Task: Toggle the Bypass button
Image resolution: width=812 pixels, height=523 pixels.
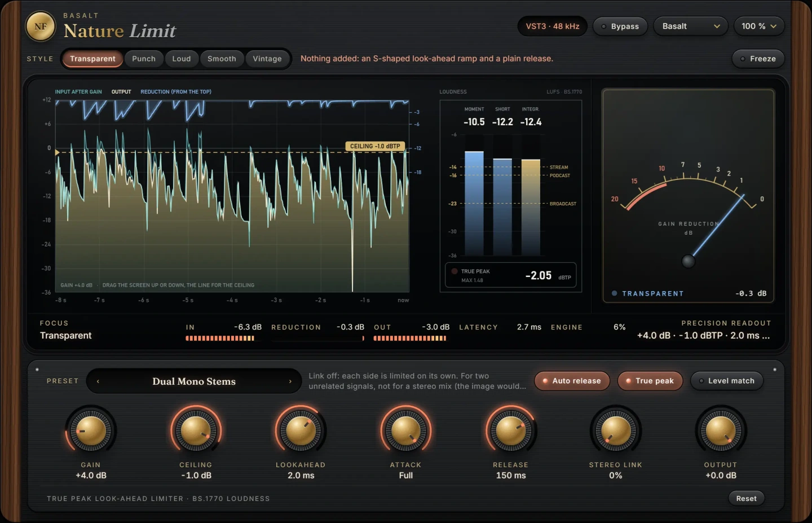Action: 620,27
